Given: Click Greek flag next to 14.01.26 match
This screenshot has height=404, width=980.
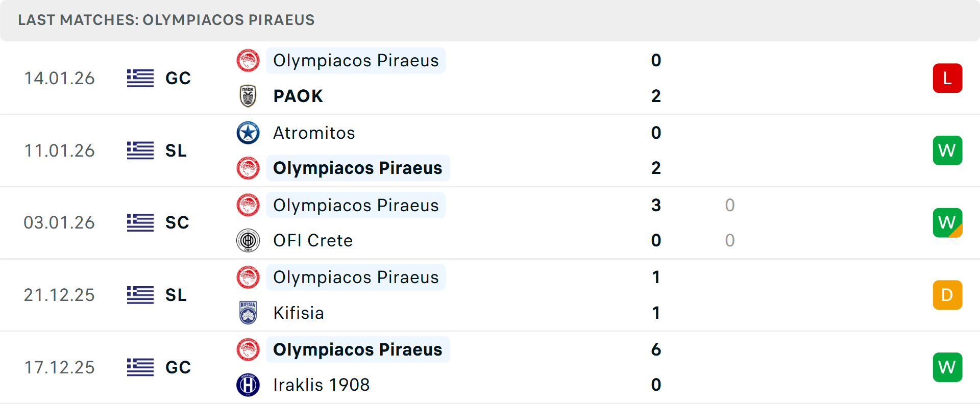Looking at the screenshot, I should 140,78.
